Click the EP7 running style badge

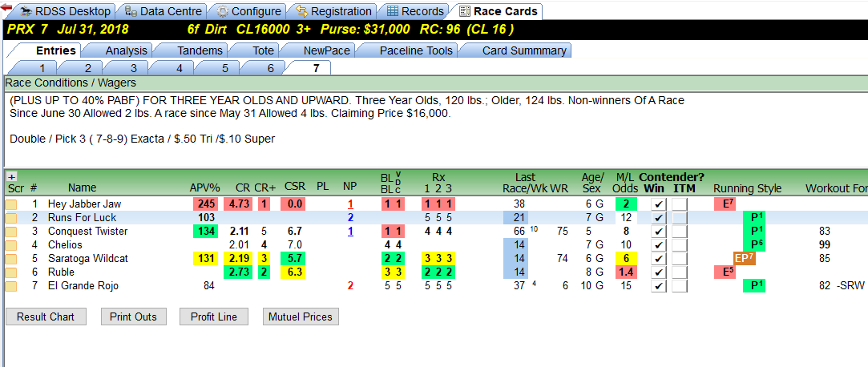point(745,259)
